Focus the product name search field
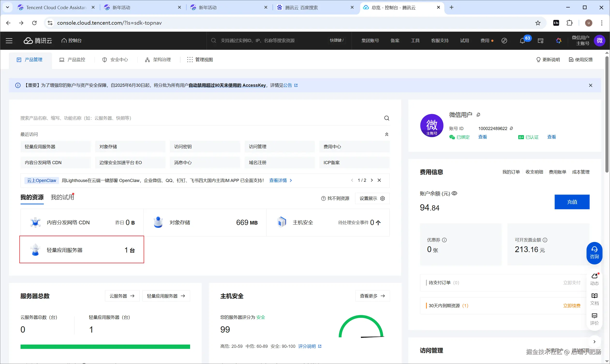The width and height of the screenshot is (610, 364). pos(196,118)
